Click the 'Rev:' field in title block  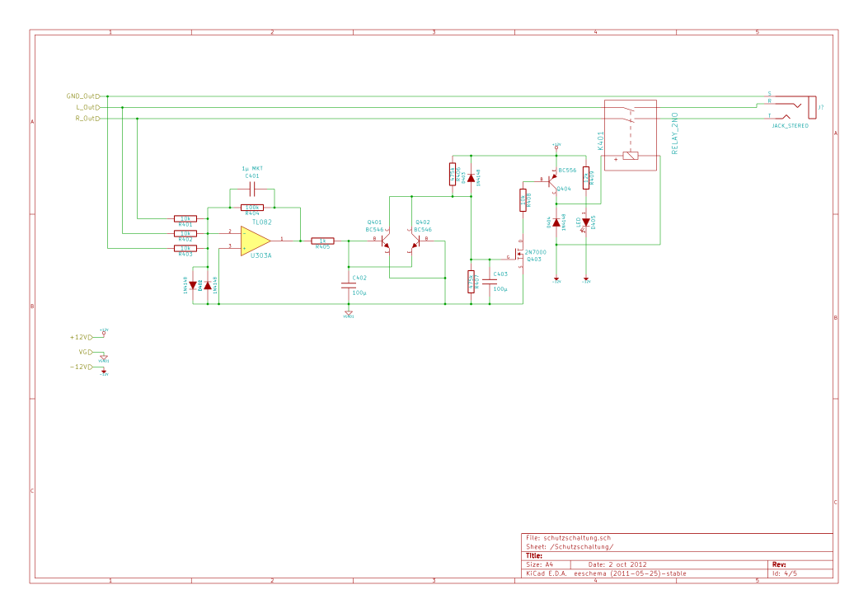pos(779,564)
